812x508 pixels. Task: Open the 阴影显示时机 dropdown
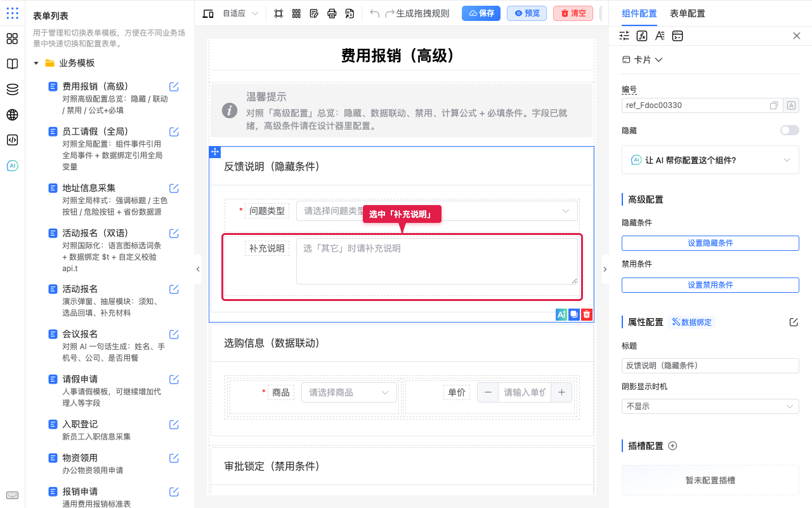[710, 406]
